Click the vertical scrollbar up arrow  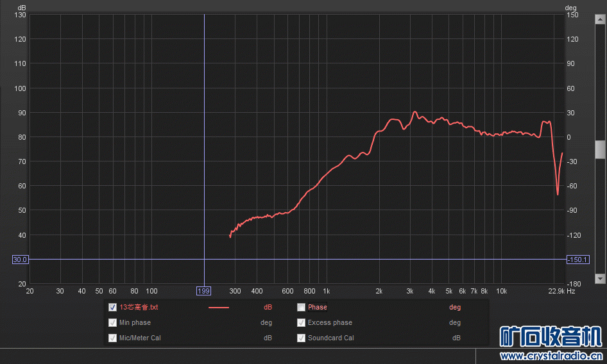(x=601, y=19)
